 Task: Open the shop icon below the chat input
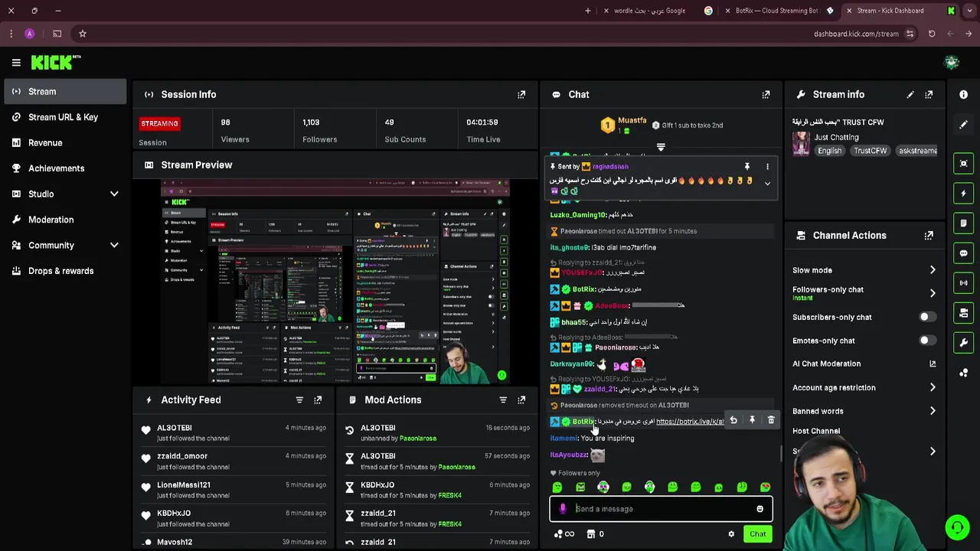pyautogui.click(x=590, y=534)
